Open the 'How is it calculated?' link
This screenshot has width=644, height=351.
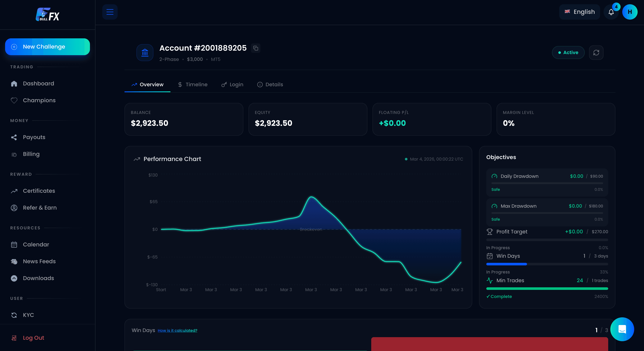tap(178, 330)
